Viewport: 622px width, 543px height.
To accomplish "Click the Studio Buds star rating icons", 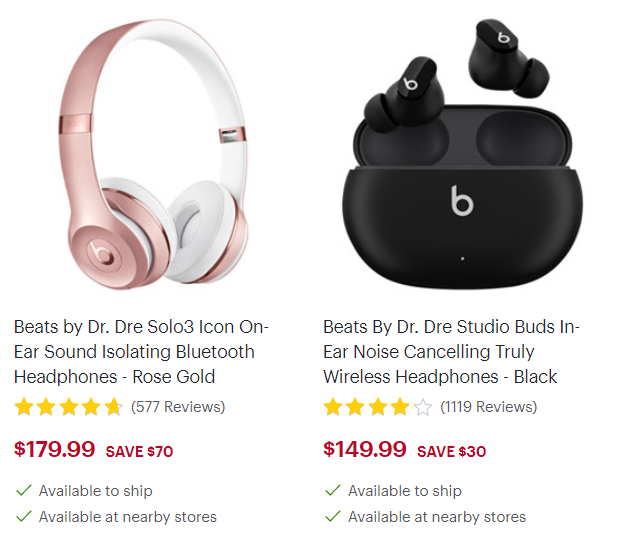I will (x=378, y=407).
